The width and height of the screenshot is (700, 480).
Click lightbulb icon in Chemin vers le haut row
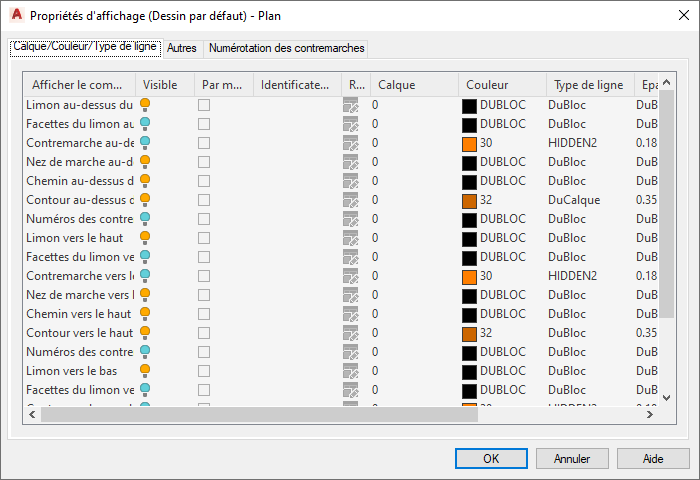[145, 314]
